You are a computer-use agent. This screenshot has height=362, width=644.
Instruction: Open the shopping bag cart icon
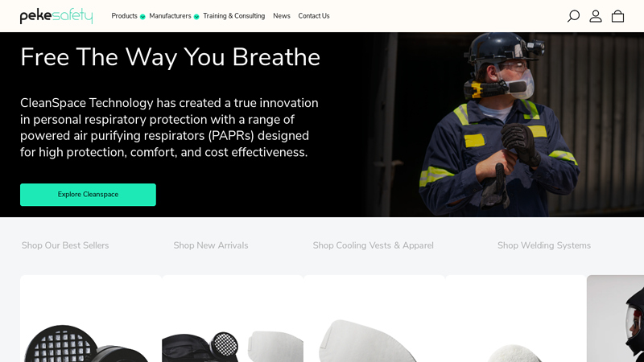[617, 16]
